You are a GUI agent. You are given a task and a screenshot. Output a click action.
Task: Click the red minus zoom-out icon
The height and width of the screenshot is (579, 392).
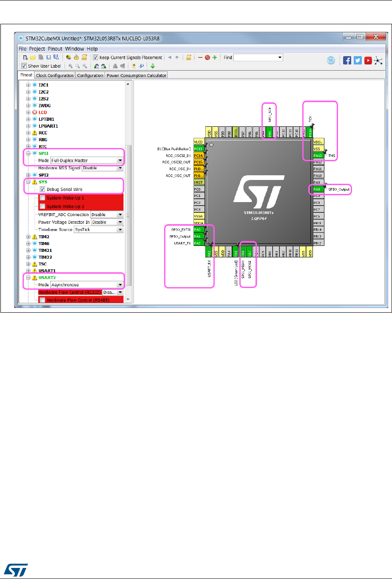tap(200, 57)
